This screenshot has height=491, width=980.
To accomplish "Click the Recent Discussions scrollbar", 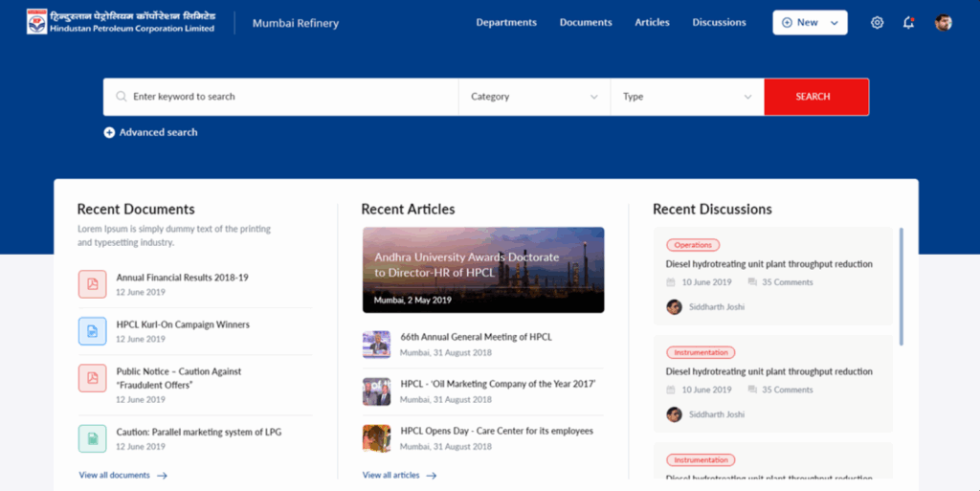I will click(x=902, y=286).
